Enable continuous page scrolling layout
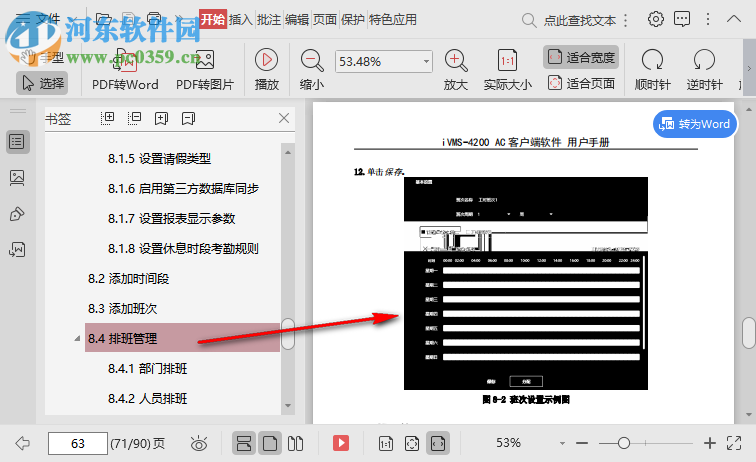 [x=244, y=443]
